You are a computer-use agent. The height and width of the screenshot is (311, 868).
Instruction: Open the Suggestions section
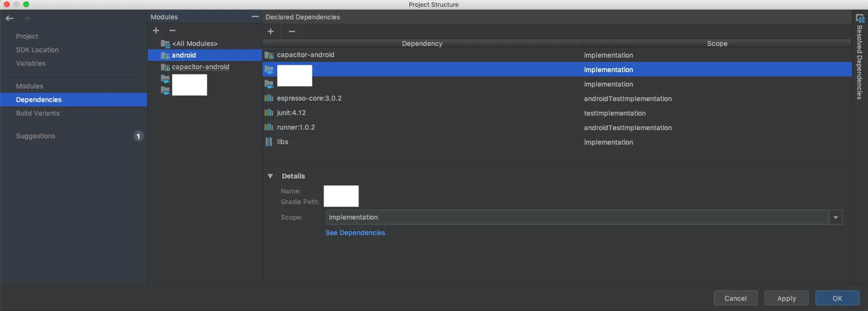click(36, 136)
